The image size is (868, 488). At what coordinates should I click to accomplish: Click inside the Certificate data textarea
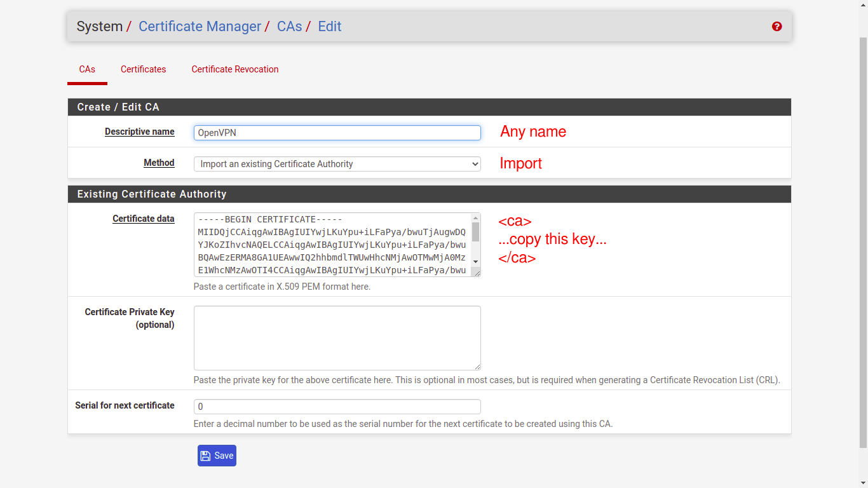pyautogui.click(x=330, y=245)
